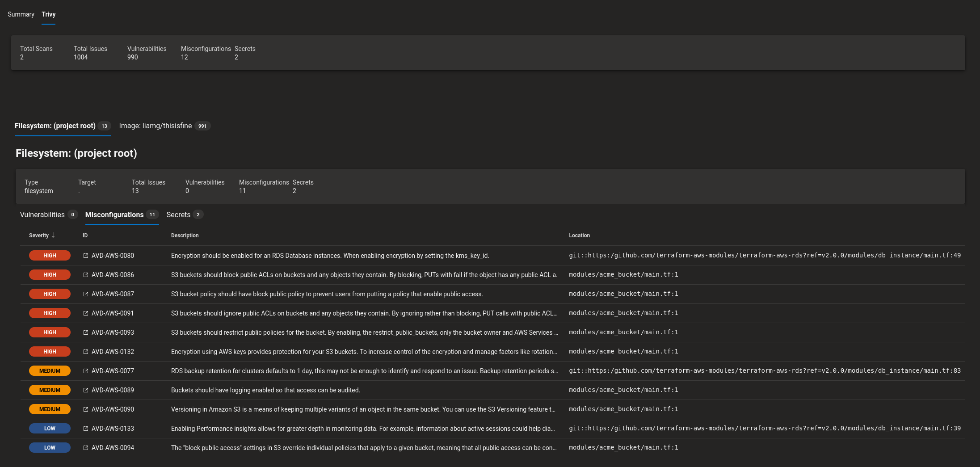Show the Vulnerabilities sub-tab
The height and width of the screenshot is (467, 980).
coord(49,215)
